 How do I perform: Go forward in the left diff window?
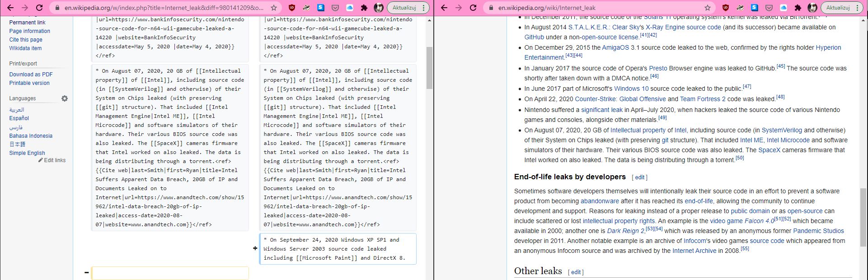(25, 8)
